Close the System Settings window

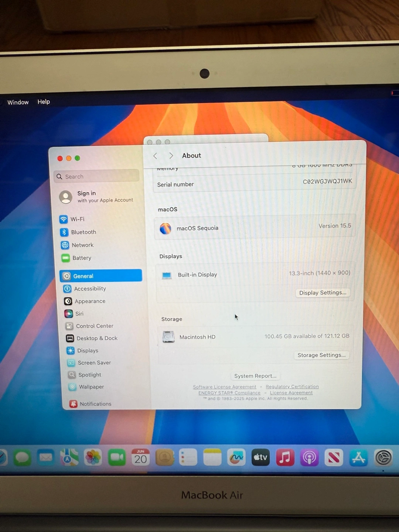click(60, 158)
